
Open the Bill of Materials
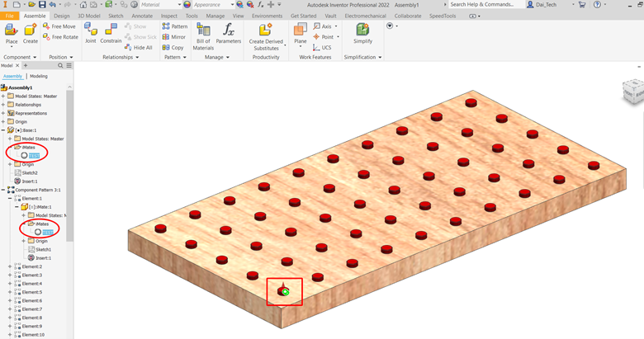point(203,36)
